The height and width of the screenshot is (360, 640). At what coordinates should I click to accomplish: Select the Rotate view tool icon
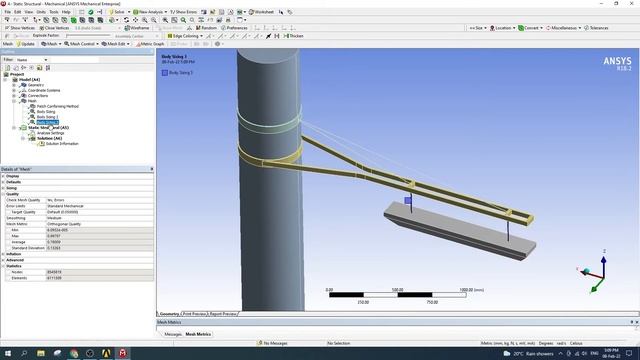click(127, 20)
